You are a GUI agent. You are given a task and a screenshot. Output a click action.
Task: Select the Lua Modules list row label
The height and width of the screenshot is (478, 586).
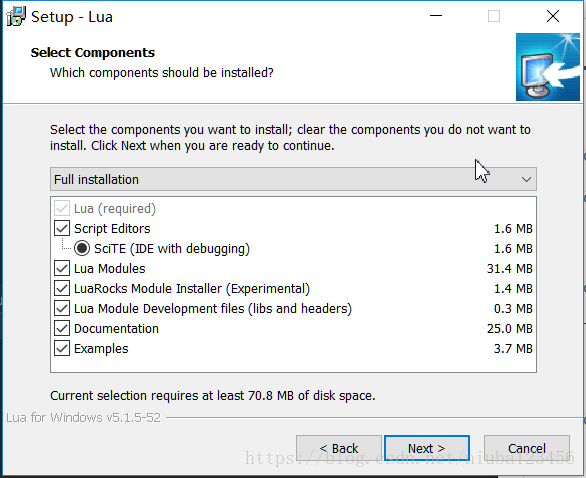(x=110, y=268)
